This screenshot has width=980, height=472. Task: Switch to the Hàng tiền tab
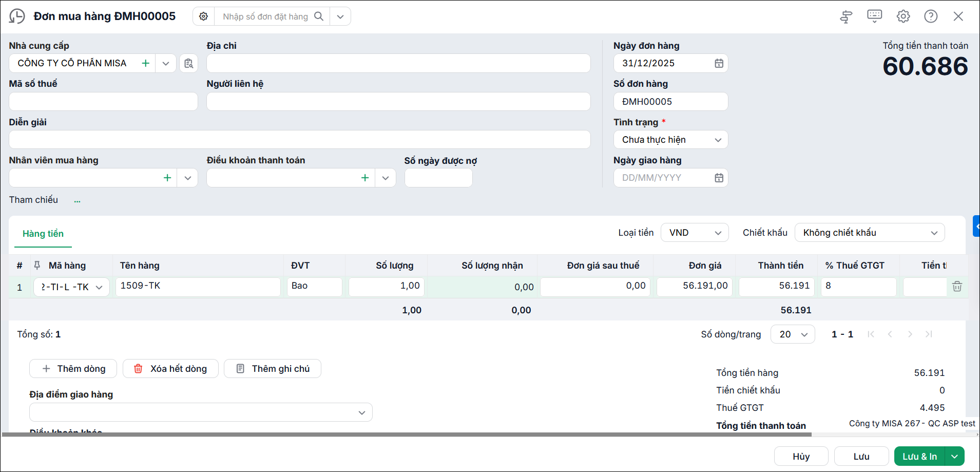point(43,234)
